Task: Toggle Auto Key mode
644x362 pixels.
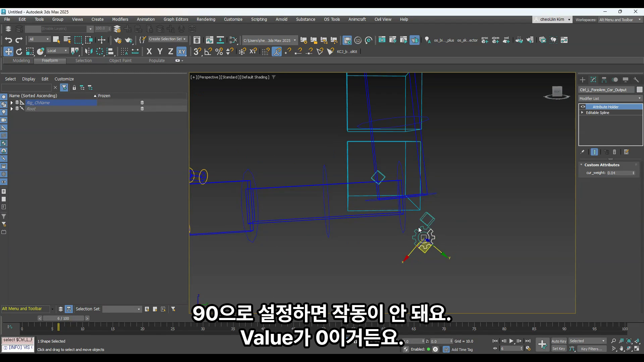Action: point(559,341)
